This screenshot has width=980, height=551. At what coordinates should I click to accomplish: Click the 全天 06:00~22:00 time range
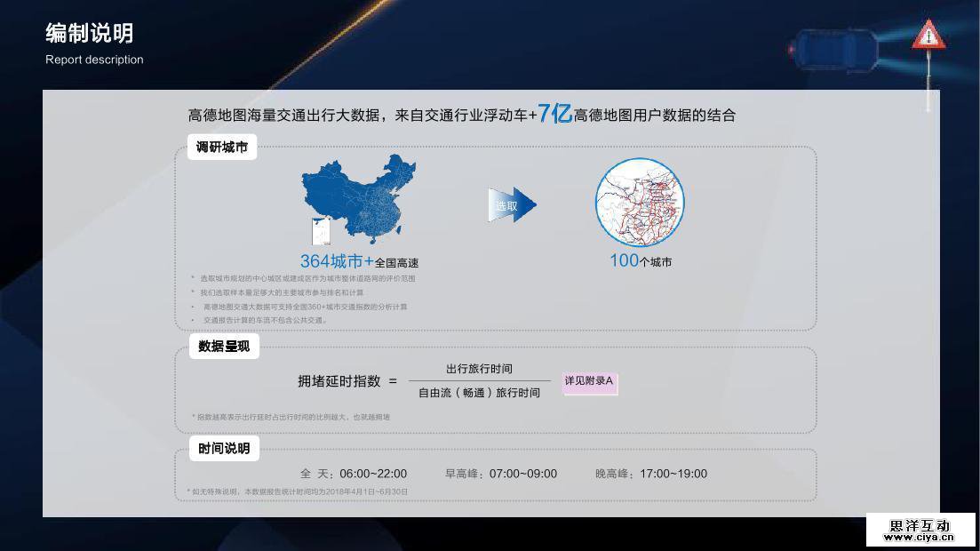(x=354, y=474)
